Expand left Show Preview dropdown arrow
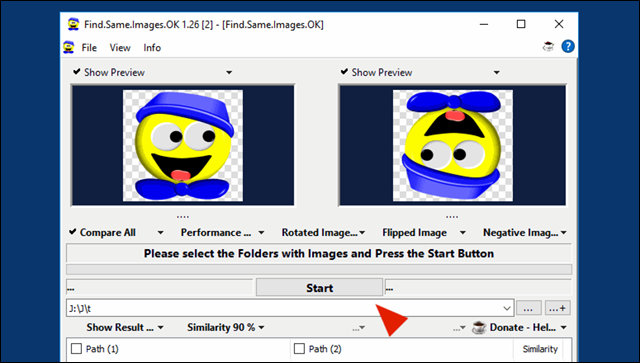Image resolution: width=640 pixels, height=363 pixels. click(x=229, y=73)
